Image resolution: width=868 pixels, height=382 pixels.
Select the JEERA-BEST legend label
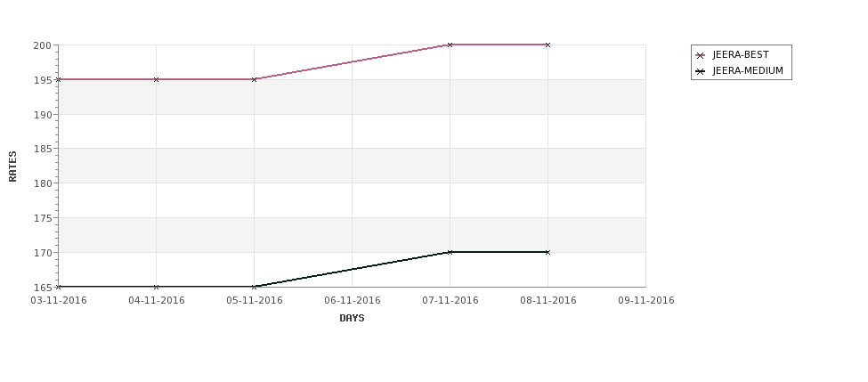(741, 55)
